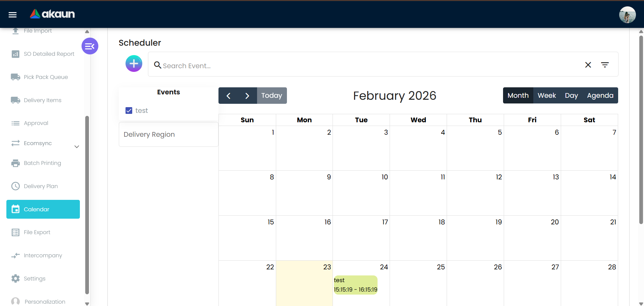This screenshot has height=306, width=644.
Task: Open user profile avatar
Action: point(627,15)
